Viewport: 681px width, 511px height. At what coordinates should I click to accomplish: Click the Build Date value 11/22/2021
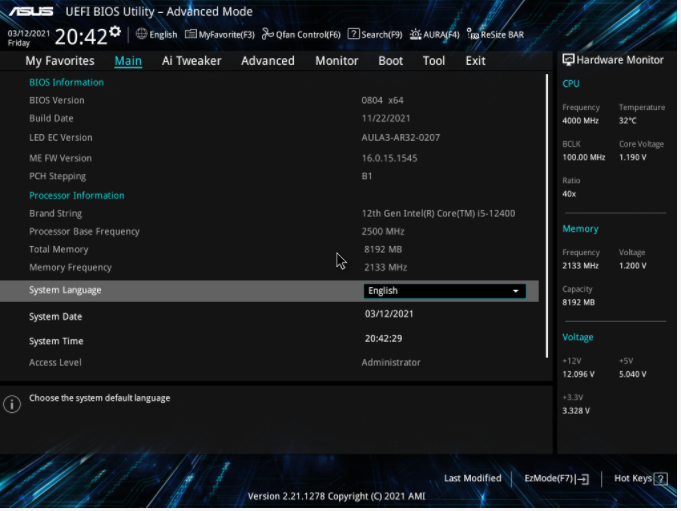pos(386,119)
